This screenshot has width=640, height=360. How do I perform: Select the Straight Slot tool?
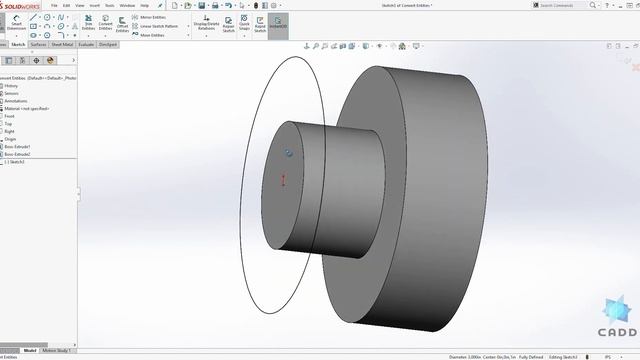coord(33,35)
